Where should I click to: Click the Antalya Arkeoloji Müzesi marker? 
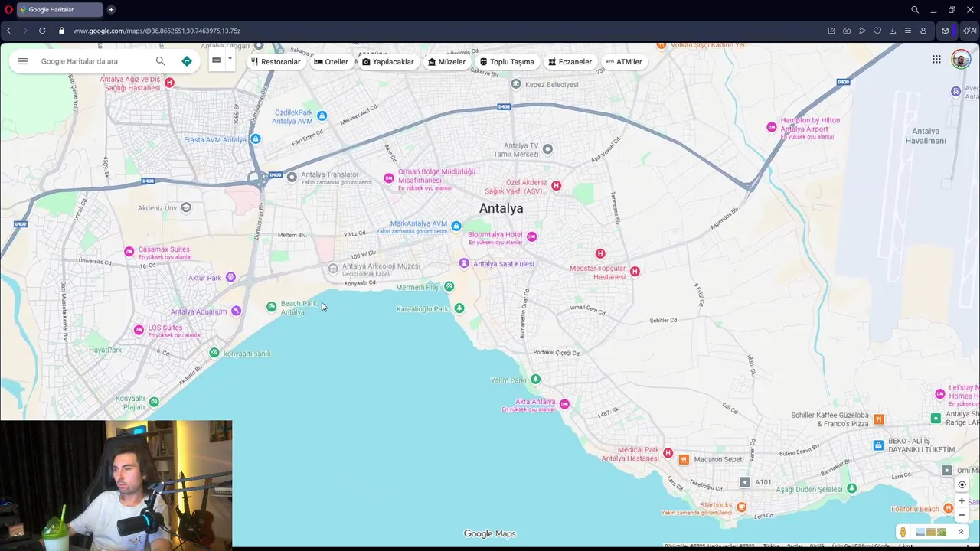pyautogui.click(x=333, y=269)
